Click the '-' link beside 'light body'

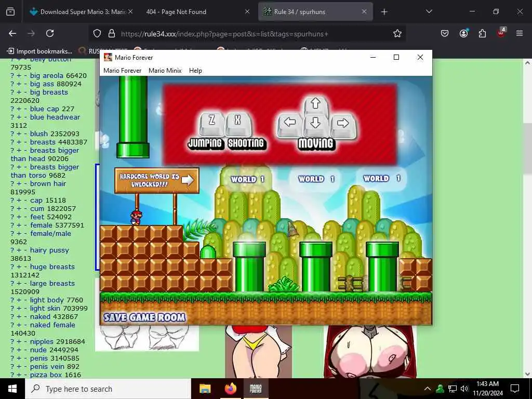(x=25, y=300)
